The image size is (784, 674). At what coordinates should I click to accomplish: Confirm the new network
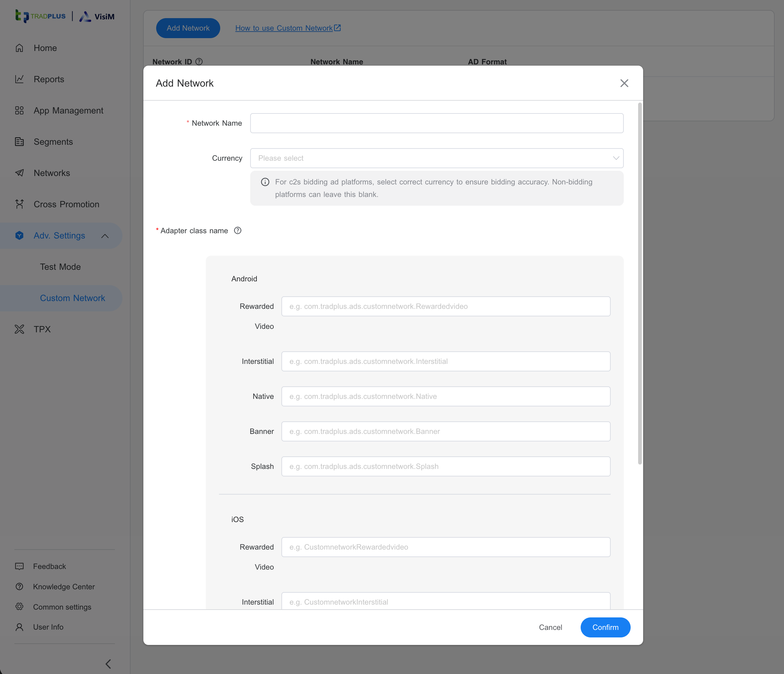pyautogui.click(x=605, y=627)
